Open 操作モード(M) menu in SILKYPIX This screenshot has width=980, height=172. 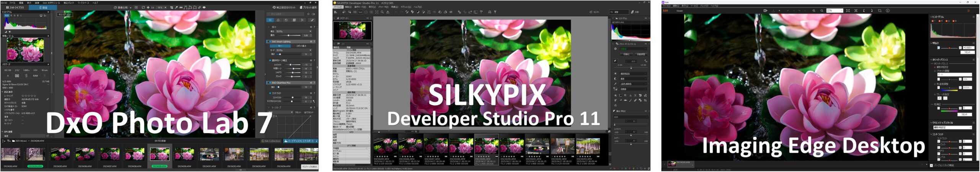tap(360, 7)
